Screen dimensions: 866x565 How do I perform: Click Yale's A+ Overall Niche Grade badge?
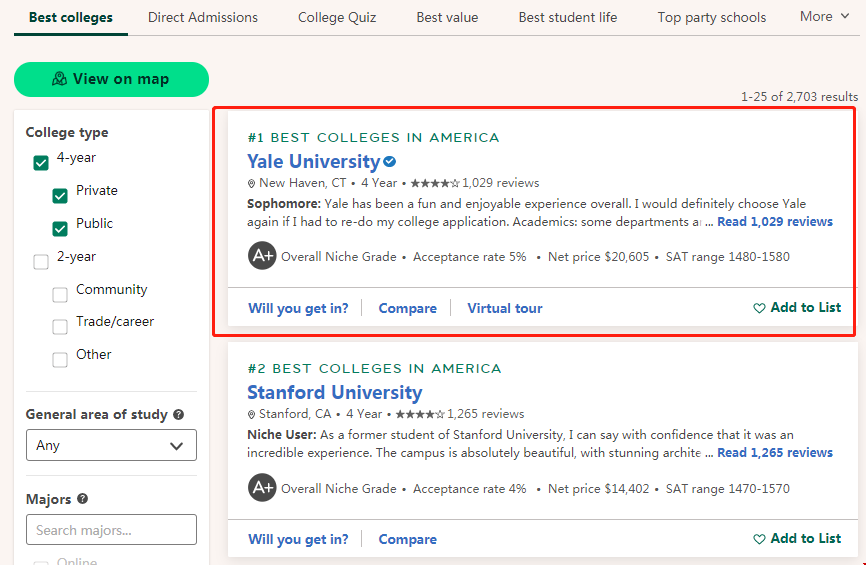point(262,256)
